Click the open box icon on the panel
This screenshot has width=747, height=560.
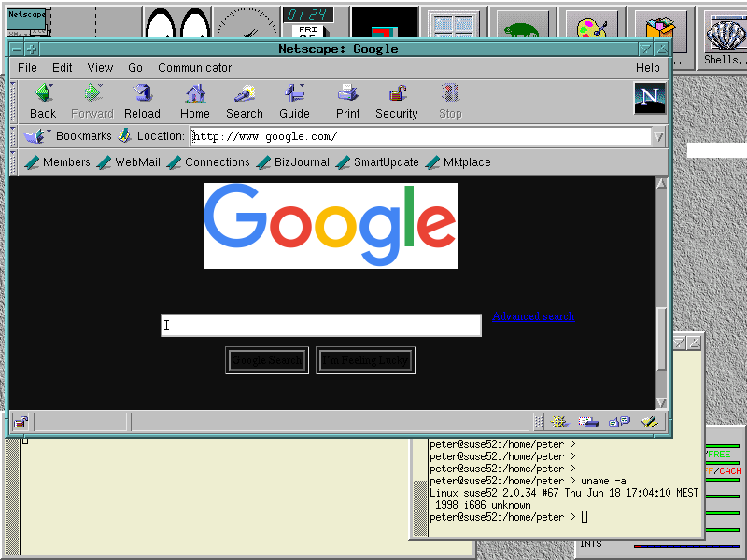click(660, 28)
